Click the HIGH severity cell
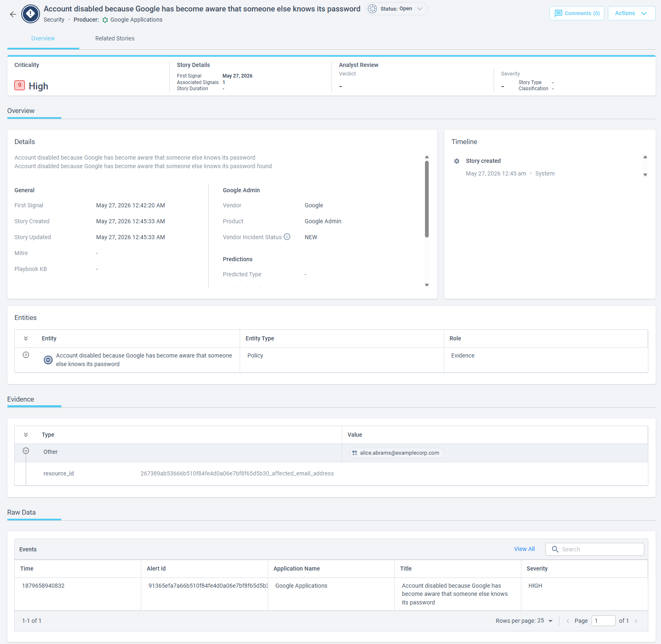Viewport: 661px width, 644px height. point(585,594)
